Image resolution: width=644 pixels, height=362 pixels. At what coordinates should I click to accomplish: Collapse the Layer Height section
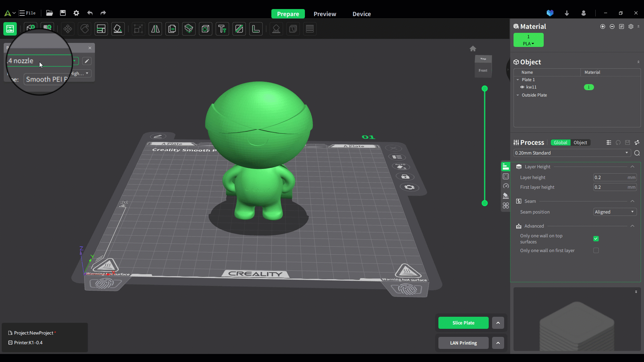click(x=632, y=167)
